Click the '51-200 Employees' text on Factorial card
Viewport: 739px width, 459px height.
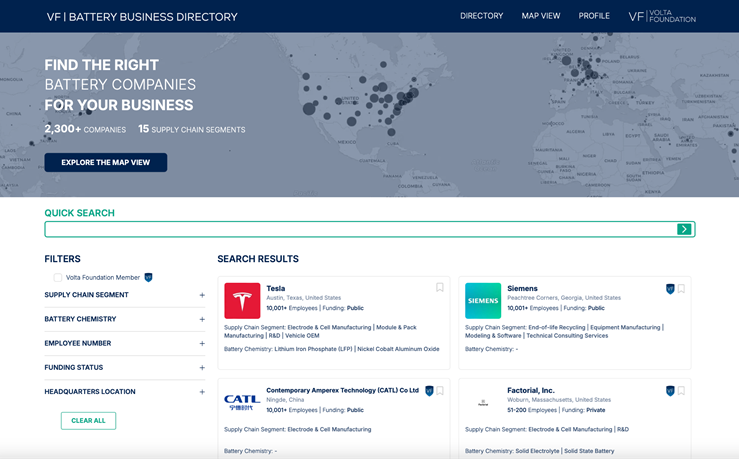[532, 410]
